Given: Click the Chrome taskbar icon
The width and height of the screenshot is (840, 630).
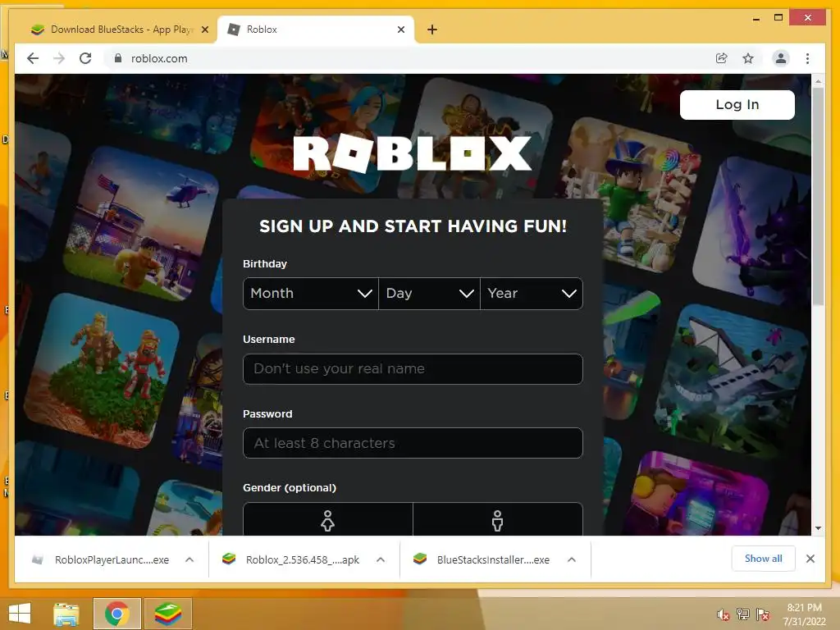Looking at the screenshot, I should 116,614.
